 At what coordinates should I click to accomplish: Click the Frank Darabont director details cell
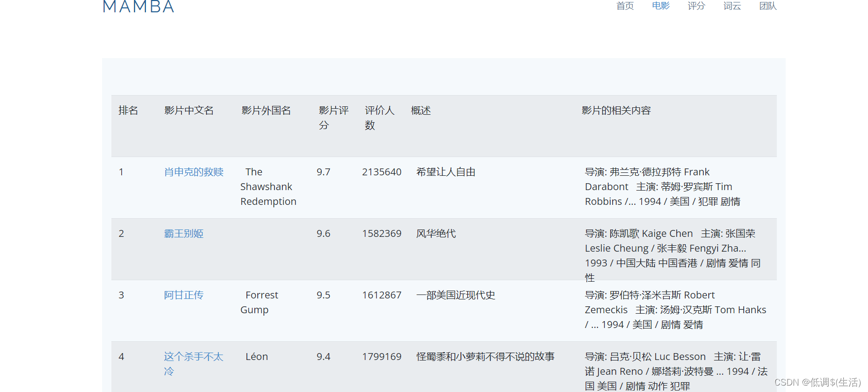(663, 187)
